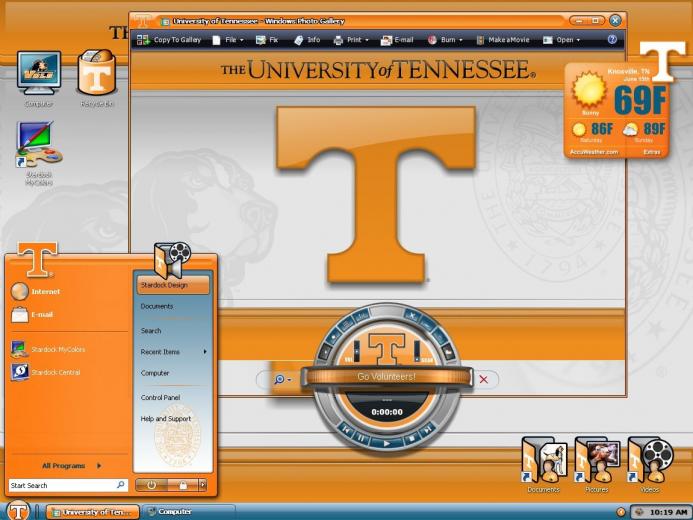Click the Internet entry in Start menu
This screenshot has height=520, width=693.
[x=36, y=292]
